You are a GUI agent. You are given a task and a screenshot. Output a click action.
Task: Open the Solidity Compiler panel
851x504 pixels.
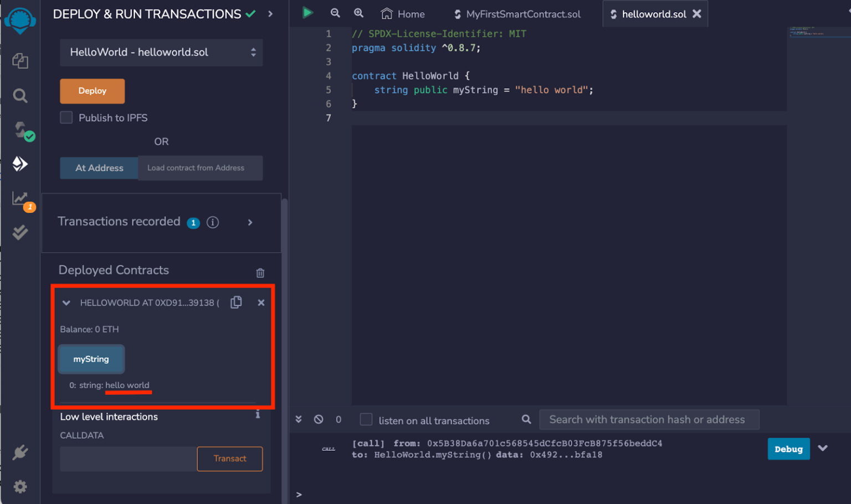(20, 131)
